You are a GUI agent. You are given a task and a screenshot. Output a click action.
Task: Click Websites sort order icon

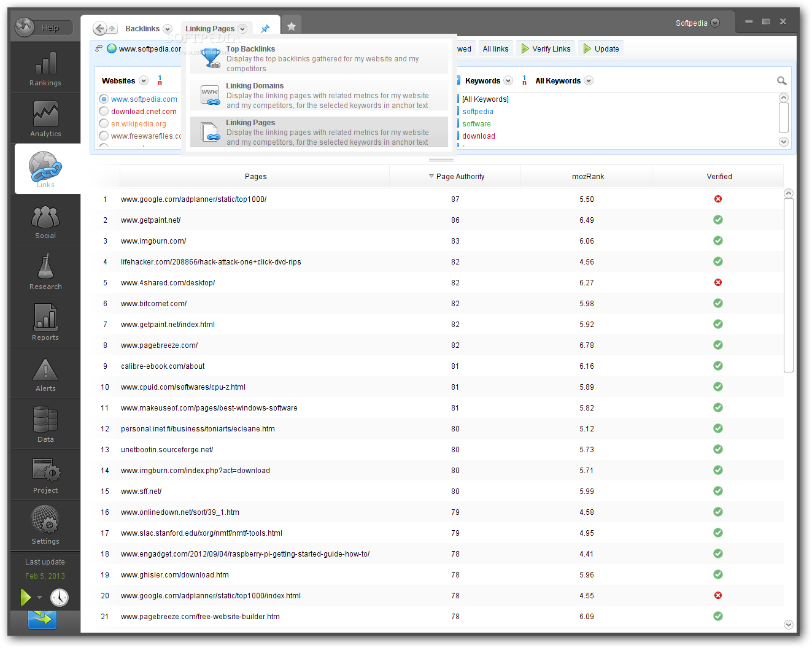160,80
